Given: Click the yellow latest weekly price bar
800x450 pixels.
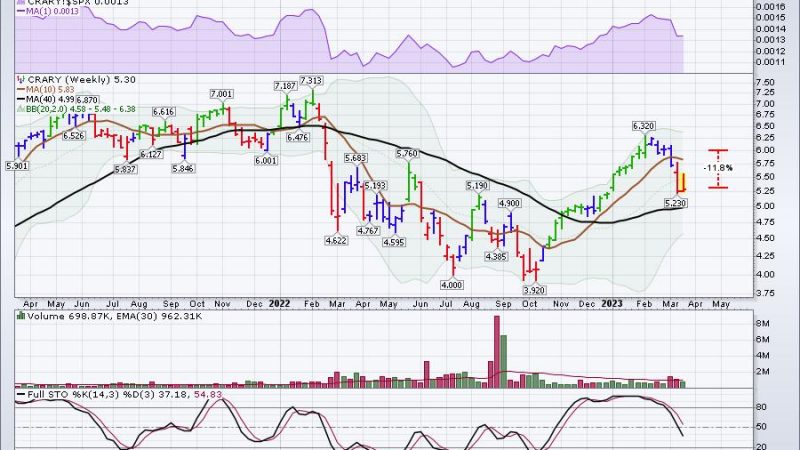Looking at the screenshot, I should pyautogui.click(x=683, y=182).
